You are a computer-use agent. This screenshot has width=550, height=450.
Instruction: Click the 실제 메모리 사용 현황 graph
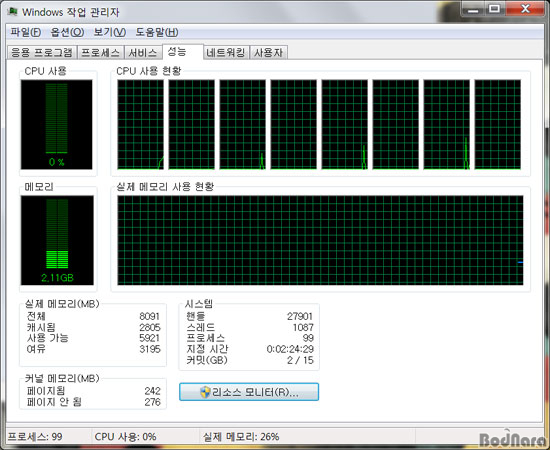tap(320, 240)
